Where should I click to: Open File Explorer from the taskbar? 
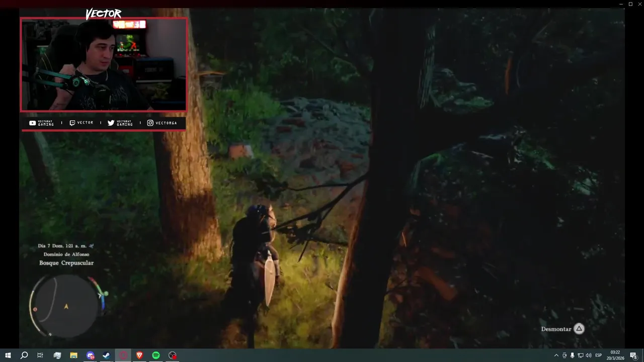coord(73,355)
